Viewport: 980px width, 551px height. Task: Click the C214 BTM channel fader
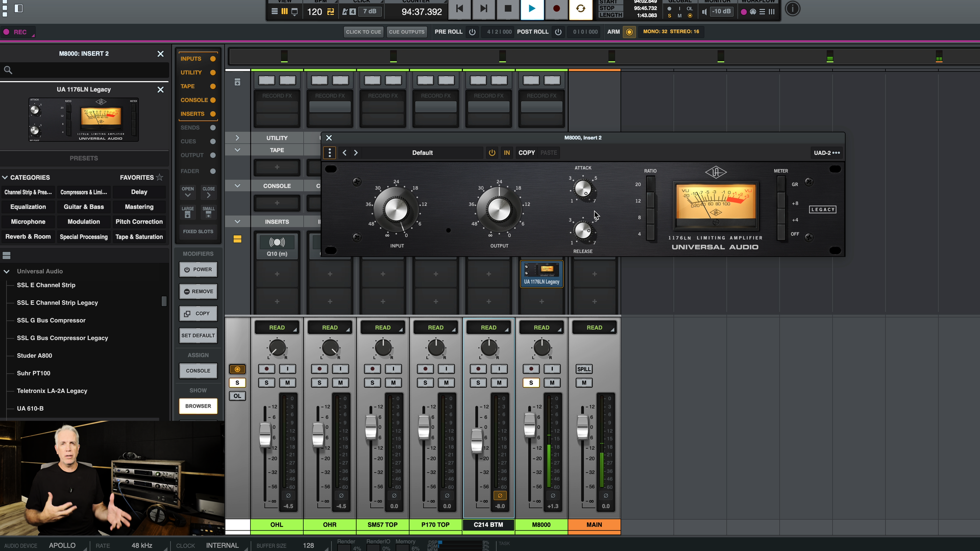[x=477, y=441]
